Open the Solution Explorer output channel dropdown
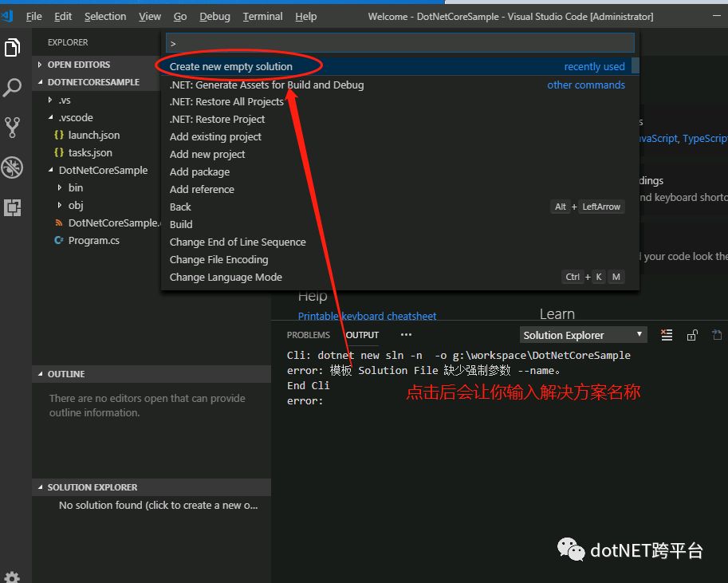Screen dimensions: 728x583 pyautogui.click(x=583, y=335)
